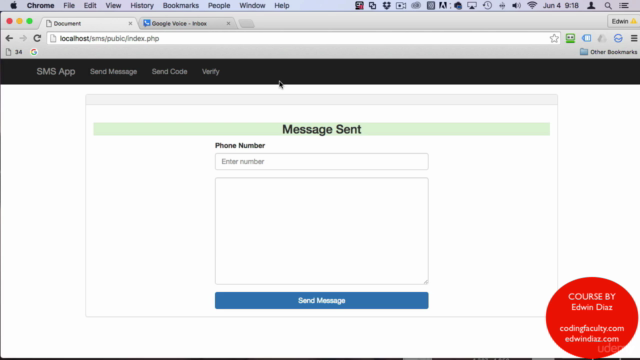The width and height of the screenshot is (640, 360).
Task: Click the volume menu bar icon
Action: 516,6
